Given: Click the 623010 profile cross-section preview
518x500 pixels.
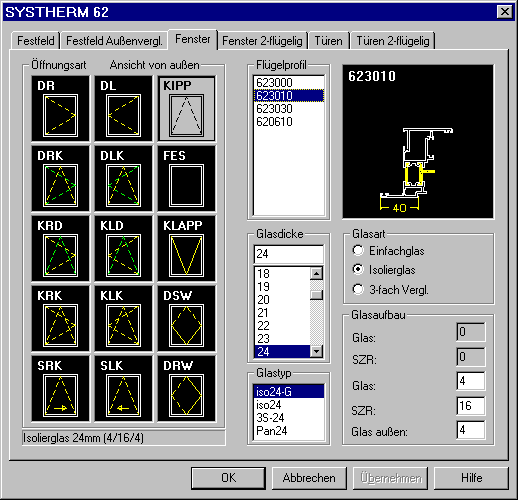Looking at the screenshot, I should click(418, 142).
